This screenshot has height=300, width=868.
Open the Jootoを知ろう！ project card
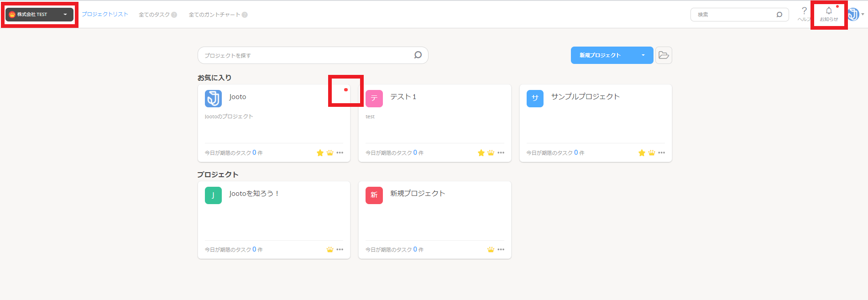coord(274,220)
